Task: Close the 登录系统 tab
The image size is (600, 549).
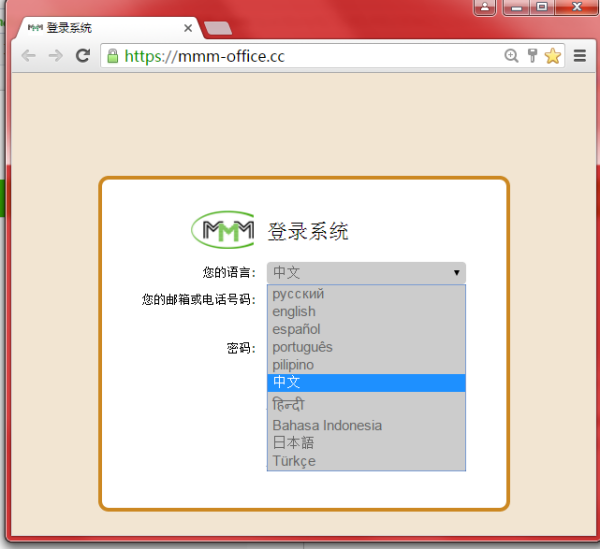Action: point(188,28)
